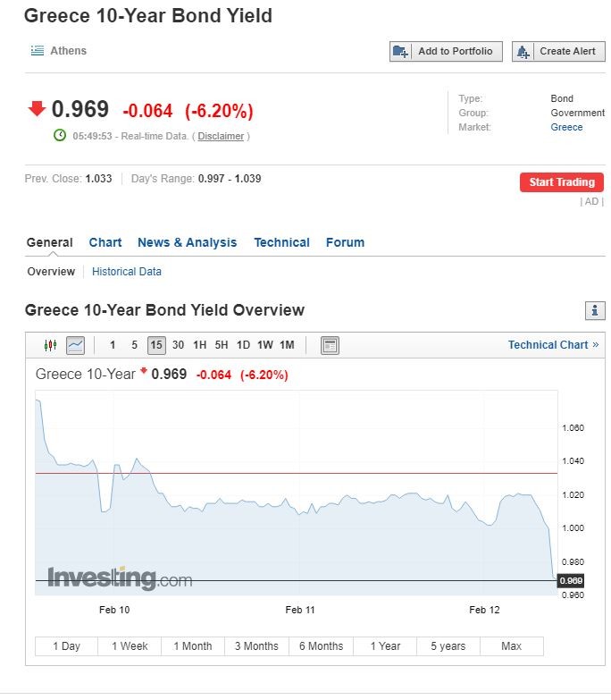Viewport: 611px width, 700px height.
Task: Select the 15-minute interval
Action: [156, 345]
